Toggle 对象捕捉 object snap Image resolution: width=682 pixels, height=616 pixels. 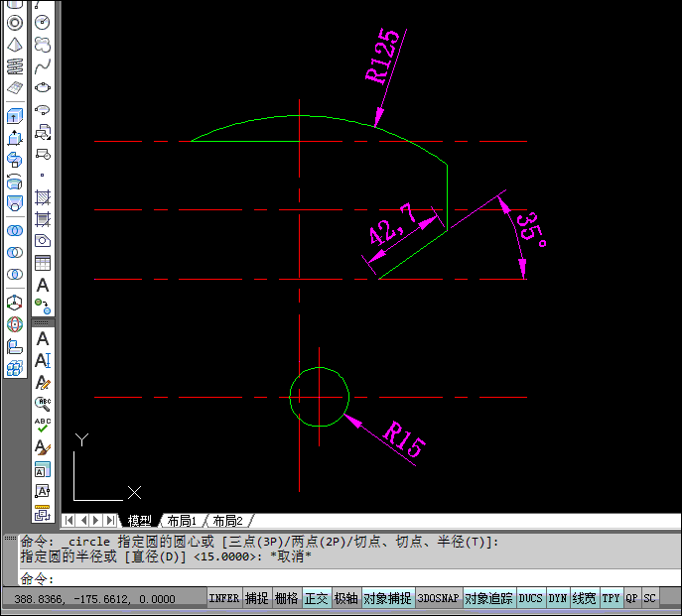tap(387, 598)
